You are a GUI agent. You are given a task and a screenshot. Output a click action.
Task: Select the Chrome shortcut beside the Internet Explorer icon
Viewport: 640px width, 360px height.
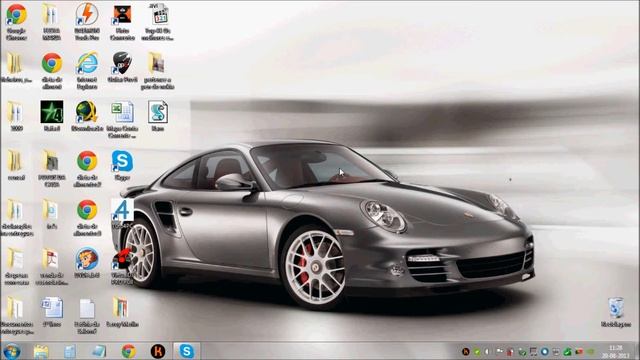coord(52,63)
